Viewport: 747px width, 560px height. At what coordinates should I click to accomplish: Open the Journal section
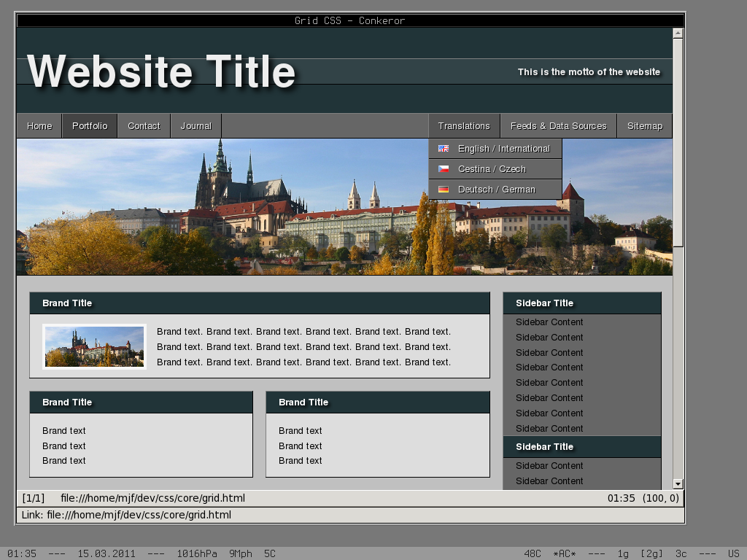pos(196,126)
